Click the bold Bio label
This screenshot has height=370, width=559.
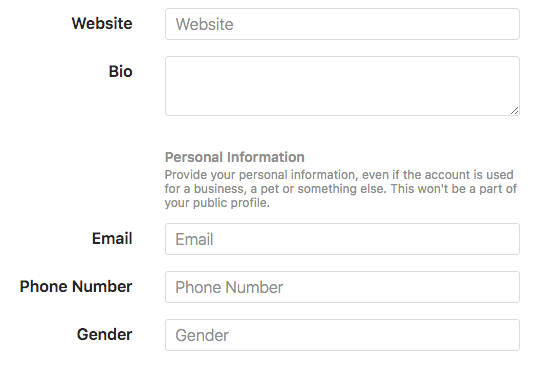click(x=120, y=71)
